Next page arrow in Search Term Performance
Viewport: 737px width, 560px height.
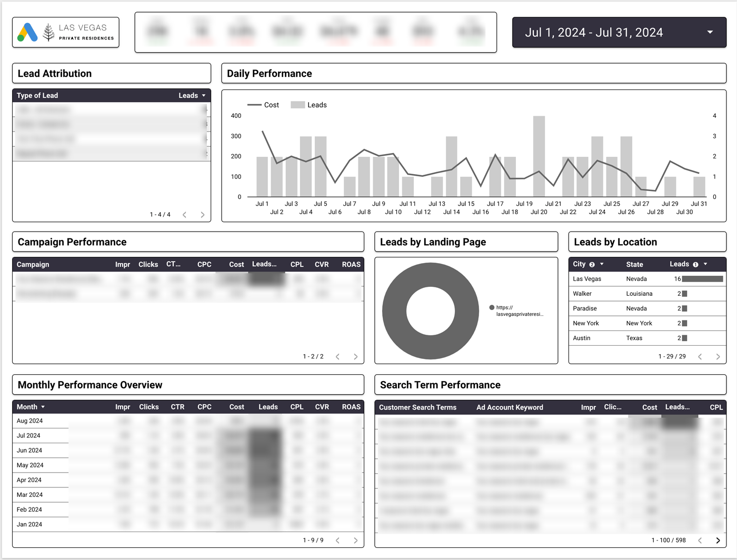pyautogui.click(x=718, y=541)
